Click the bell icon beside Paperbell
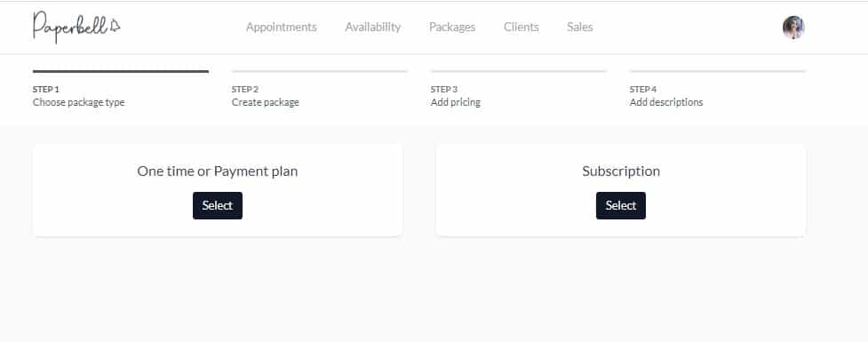 coord(115,25)
